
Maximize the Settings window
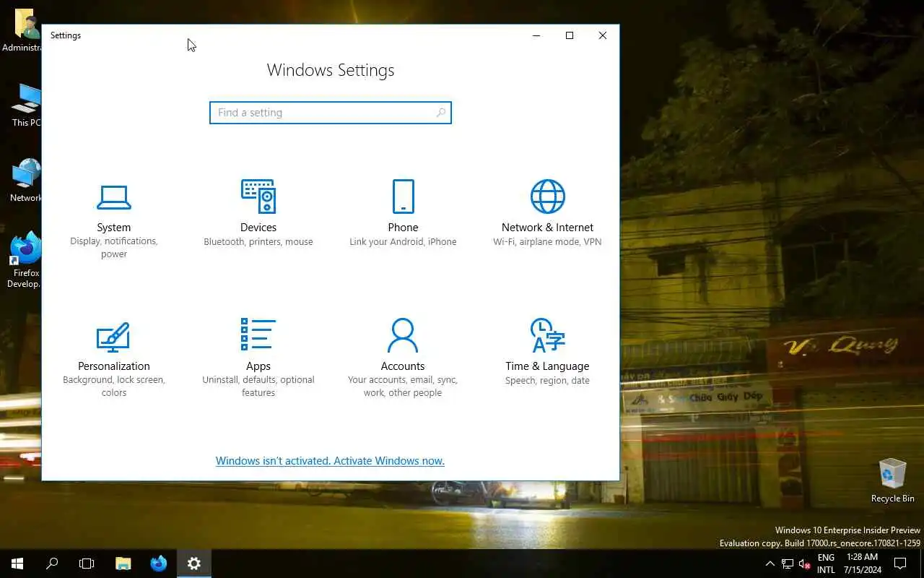[570, 35]
